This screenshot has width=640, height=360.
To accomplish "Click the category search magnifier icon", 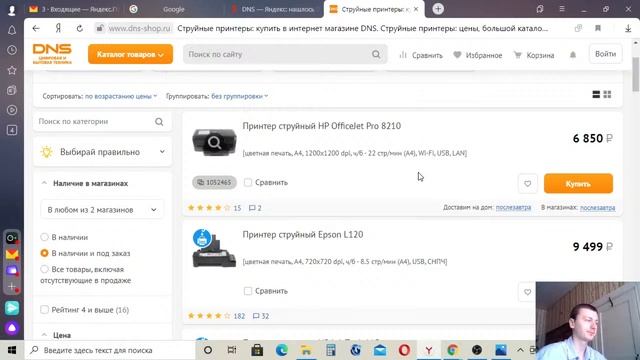I will click(159, 122).
